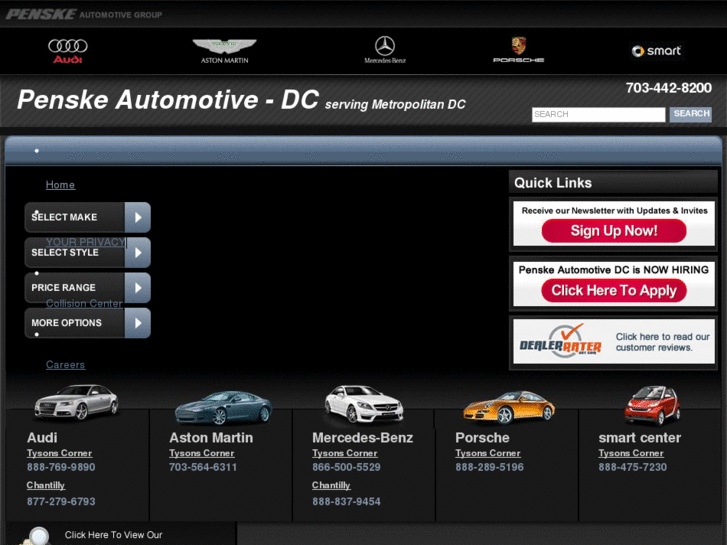The image size is (727, 545).
Task: Open the Select Style dropdown
Action: [87, 252]
